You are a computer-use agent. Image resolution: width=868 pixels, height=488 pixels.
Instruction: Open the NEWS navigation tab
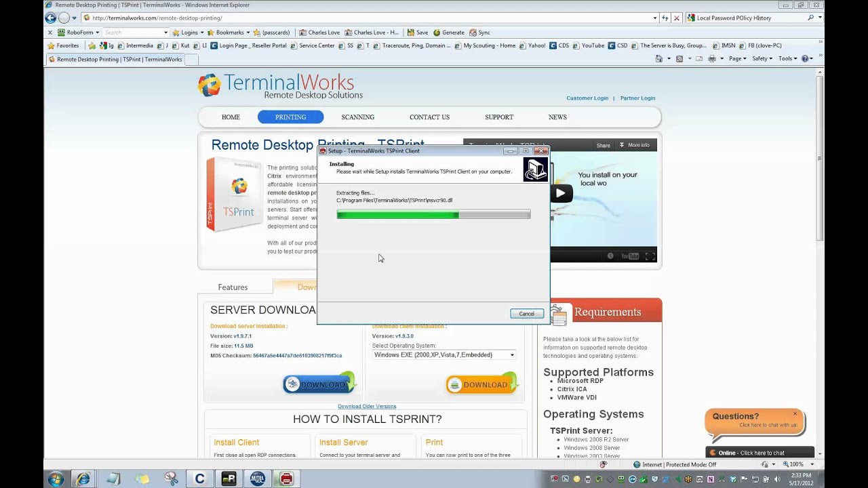point(557,117)
